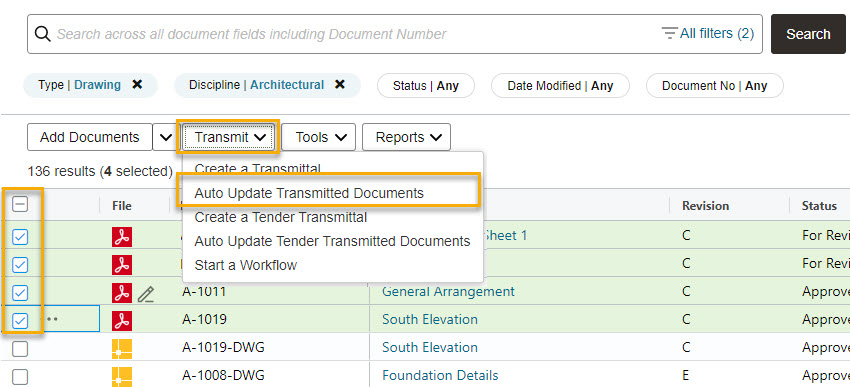
Task: Uncheck the A-1019 row checkbox
Action: pyautogui.click(x=20, y=321)
